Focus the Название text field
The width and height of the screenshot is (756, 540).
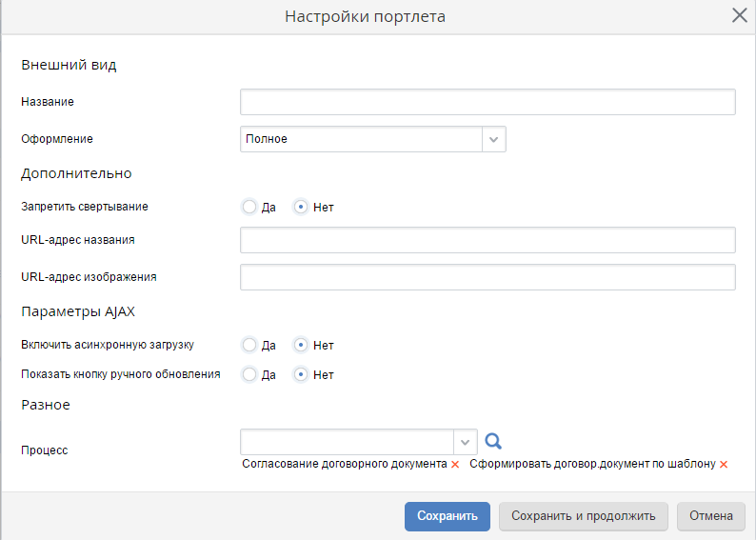pyautogui.click(x=487, y=102)
